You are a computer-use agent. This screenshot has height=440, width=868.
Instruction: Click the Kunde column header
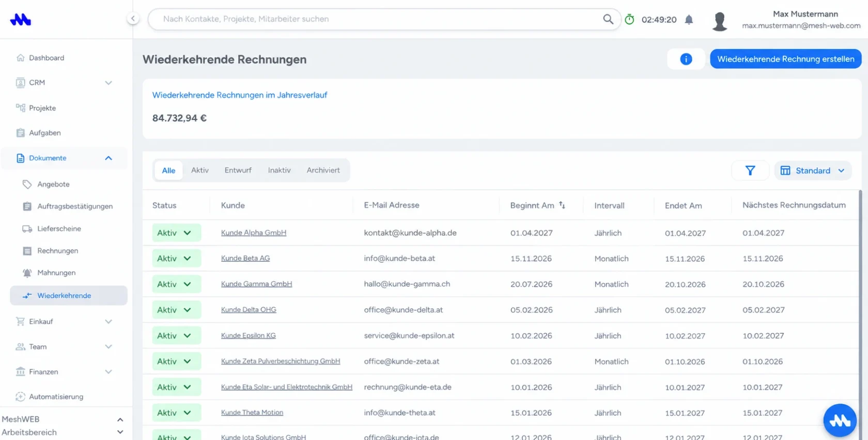point(233,205)
